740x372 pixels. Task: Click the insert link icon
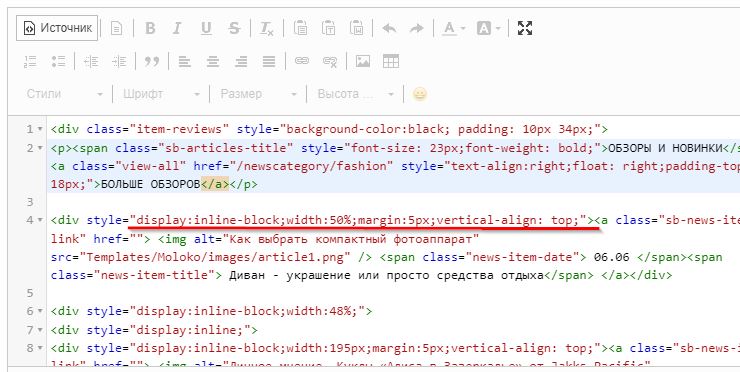click(x=302, y=61)
